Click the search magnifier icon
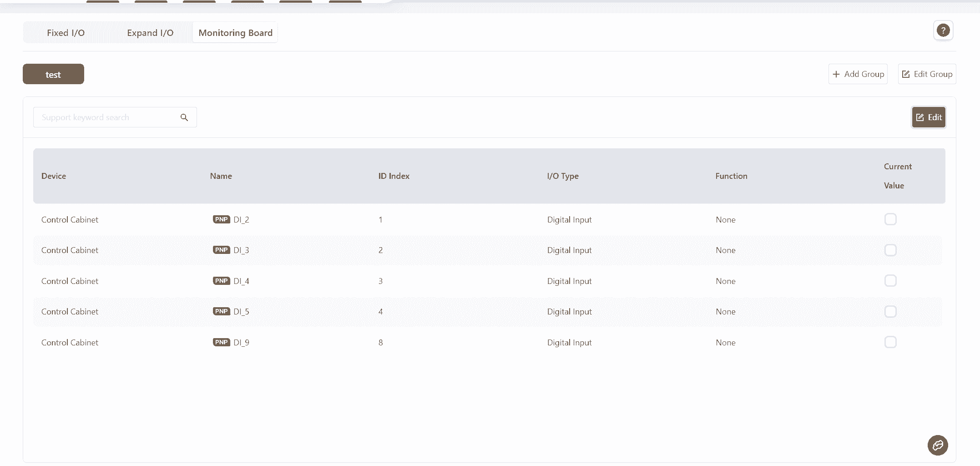980x466 pixels. coord(184,117)
